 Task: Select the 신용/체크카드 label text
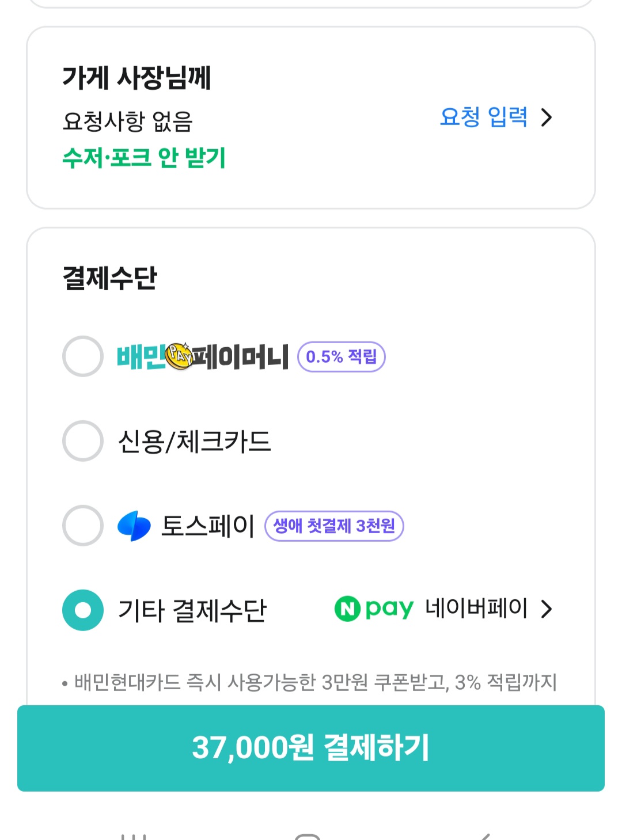point(194,442)
